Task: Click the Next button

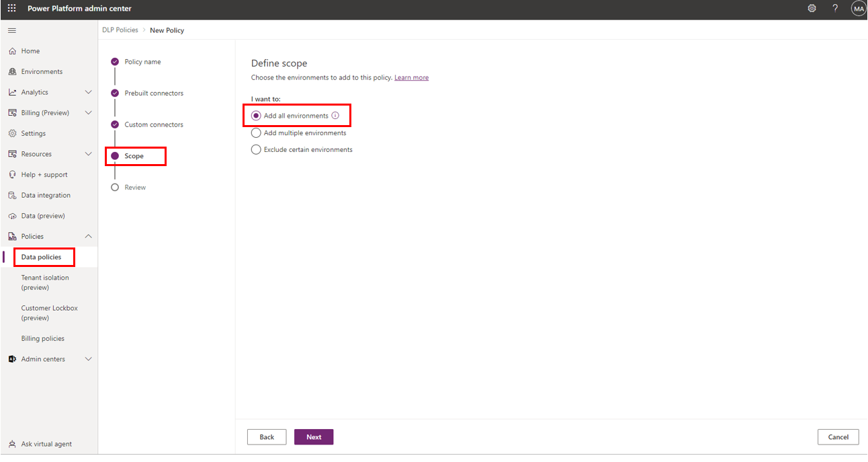Action: tap(314, 437)
